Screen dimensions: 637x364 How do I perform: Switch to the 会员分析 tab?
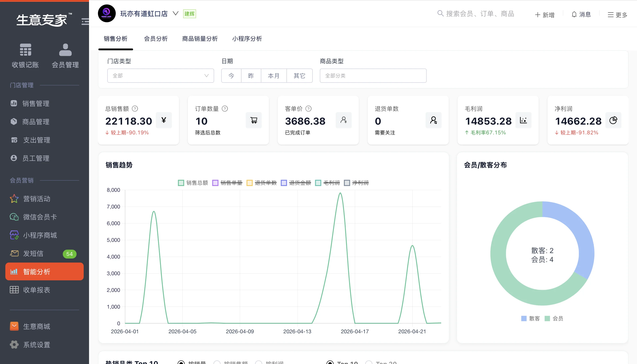[156, 39]
